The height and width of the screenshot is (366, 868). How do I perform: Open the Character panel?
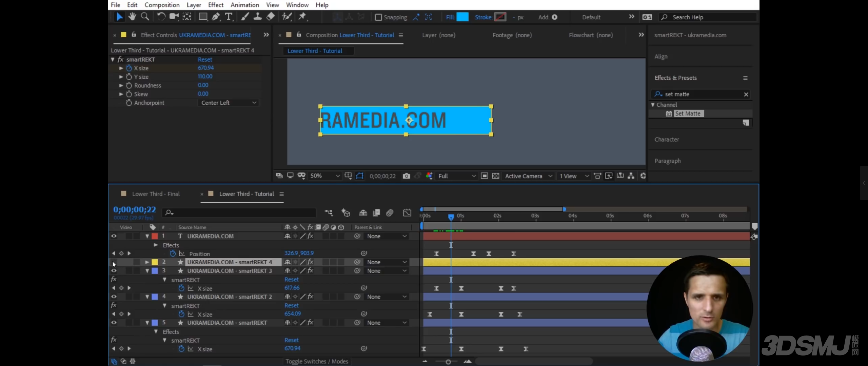pos(667,139)
